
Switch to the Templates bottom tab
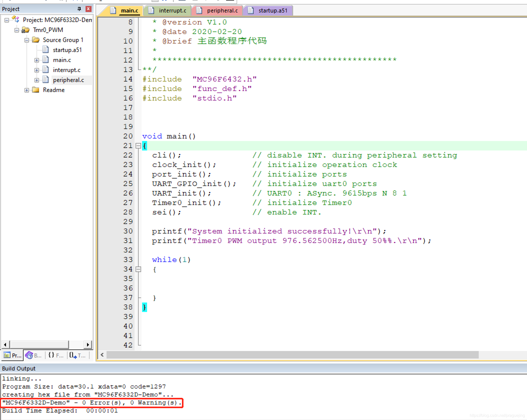pos(78,355)
